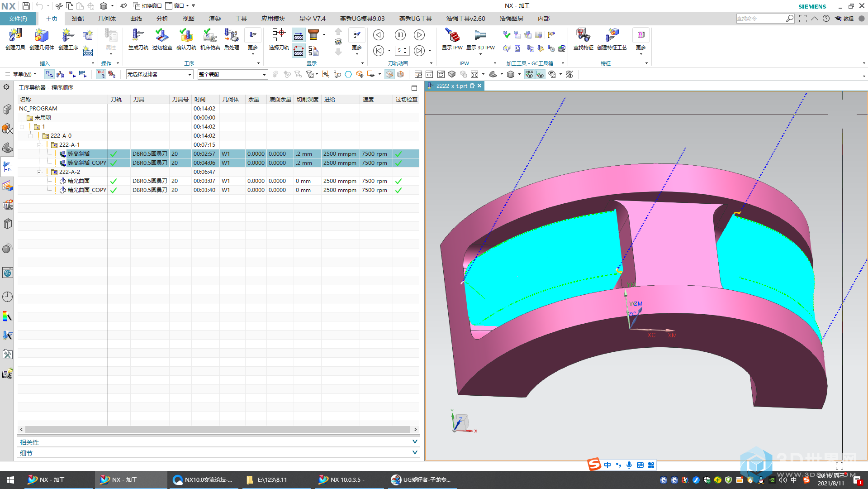Click the Help question mark icon

[826, 19]
